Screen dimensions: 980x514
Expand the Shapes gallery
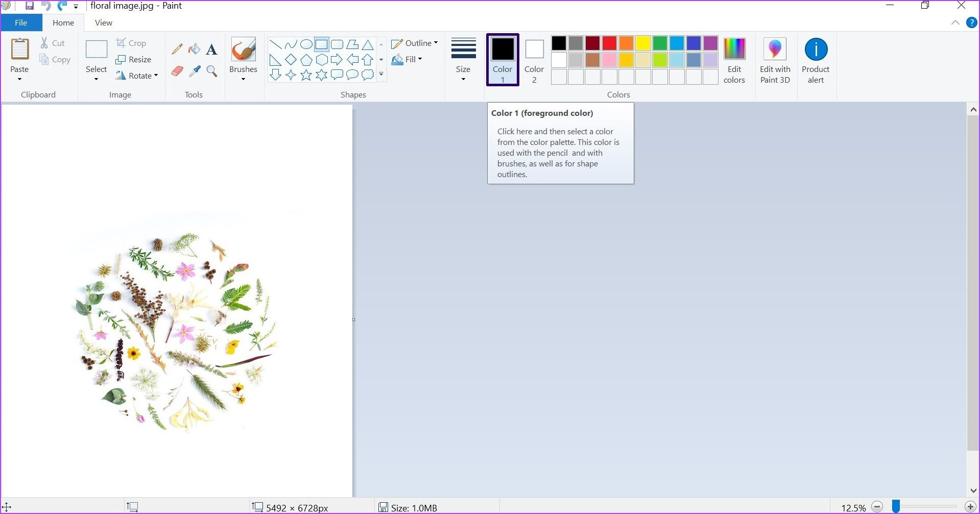click(x=381, y=74)
